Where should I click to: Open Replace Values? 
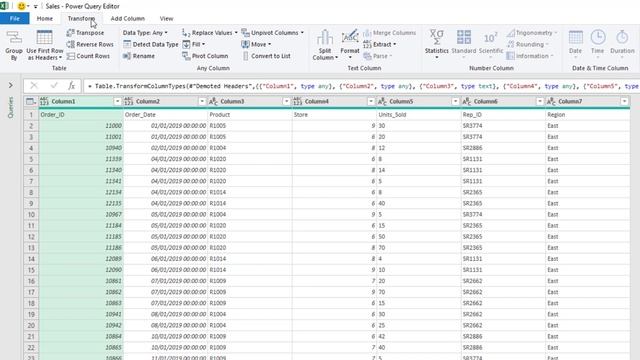[210, 33]
